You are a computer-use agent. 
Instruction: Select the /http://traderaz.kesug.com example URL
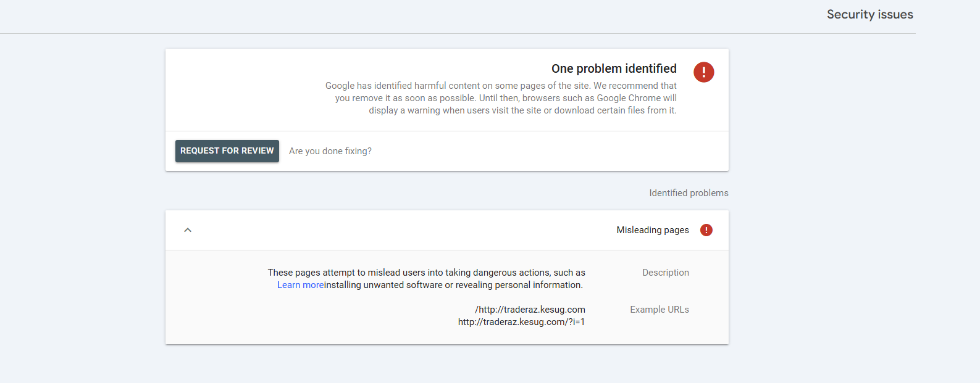click(530, 310)
